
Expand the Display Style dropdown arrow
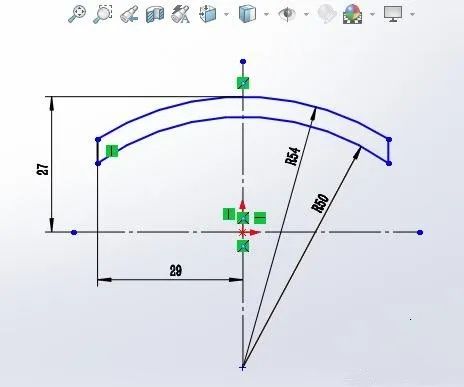pos(266,14)
